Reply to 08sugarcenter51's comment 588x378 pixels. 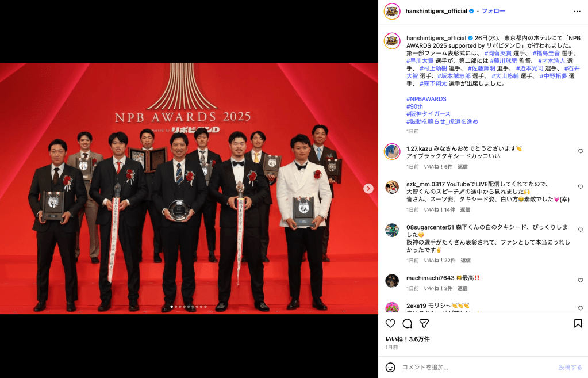[466, 260]
